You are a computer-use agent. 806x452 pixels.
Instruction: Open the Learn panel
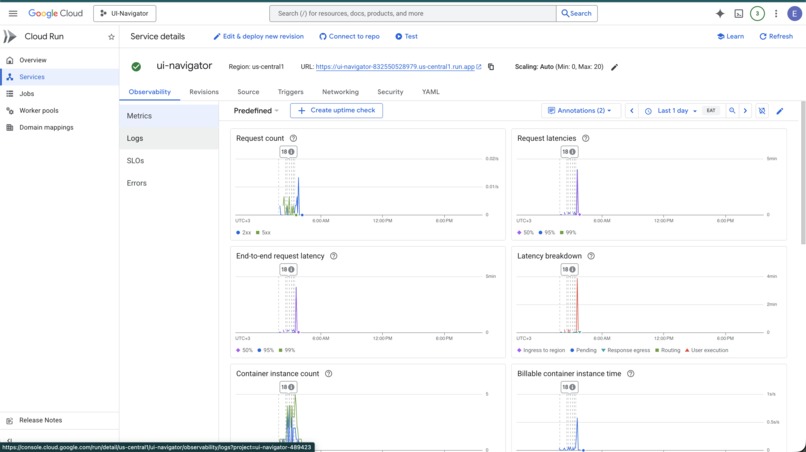tap(730, 37)
